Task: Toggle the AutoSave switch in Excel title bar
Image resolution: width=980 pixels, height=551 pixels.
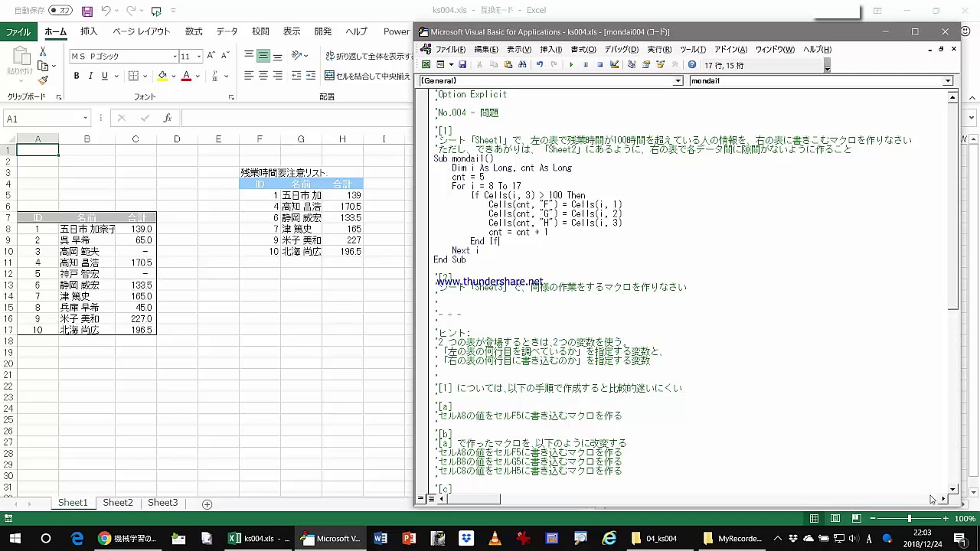Action: click(x=60, y=11)
